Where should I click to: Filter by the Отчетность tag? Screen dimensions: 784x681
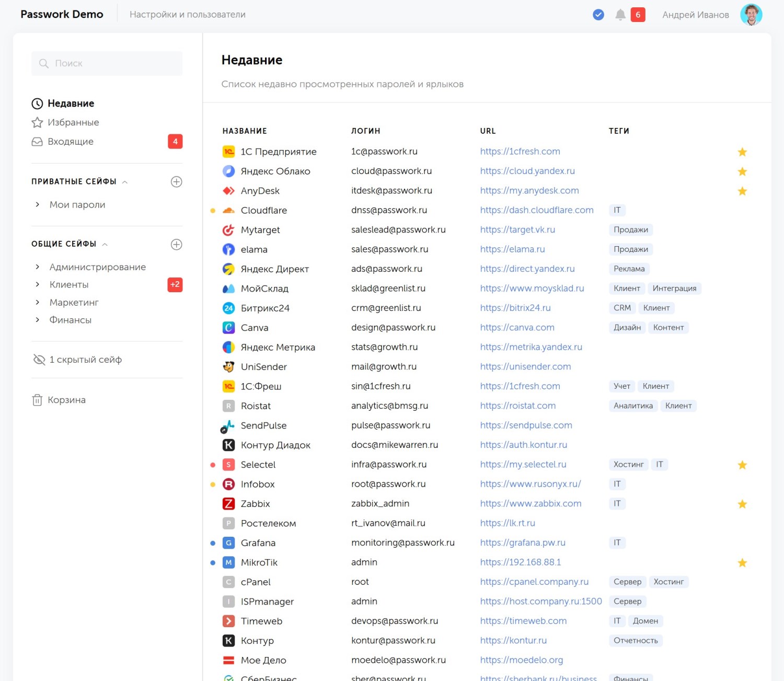636,641
